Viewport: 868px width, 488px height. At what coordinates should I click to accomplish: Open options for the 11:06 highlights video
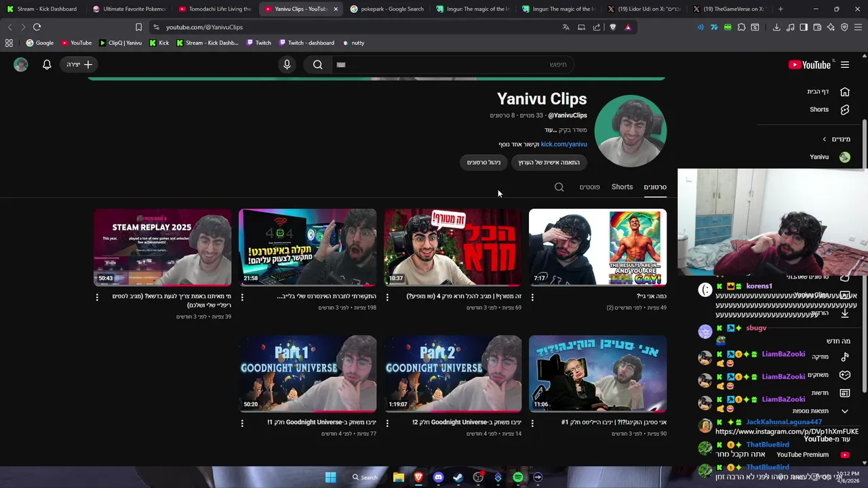pos(532,423)
